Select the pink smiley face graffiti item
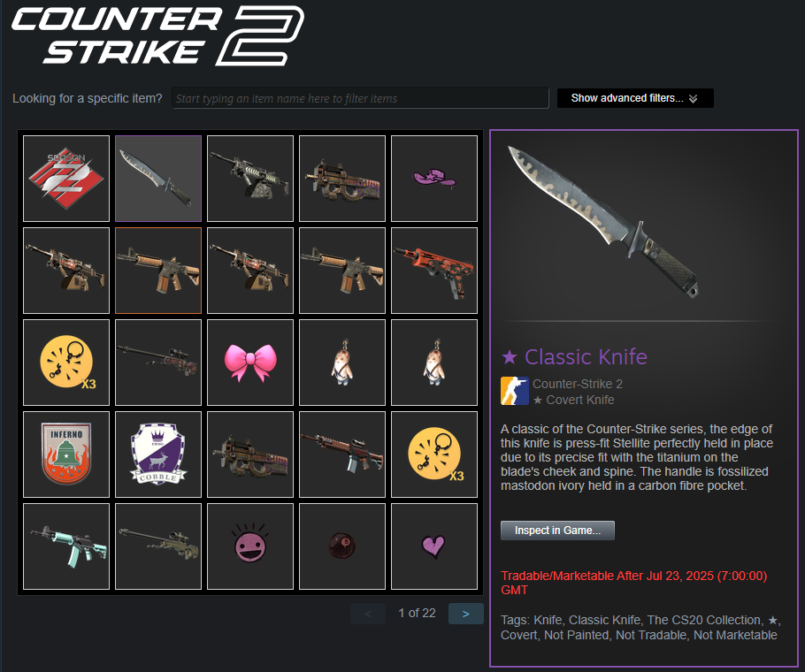This screenshot has width=805, height=672. tap(250, 546)
